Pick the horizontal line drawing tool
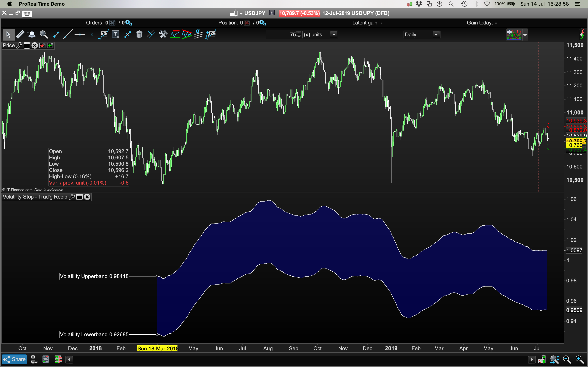Image resolution: width=588 pixels, height=367 pixels. coord(80,34)
